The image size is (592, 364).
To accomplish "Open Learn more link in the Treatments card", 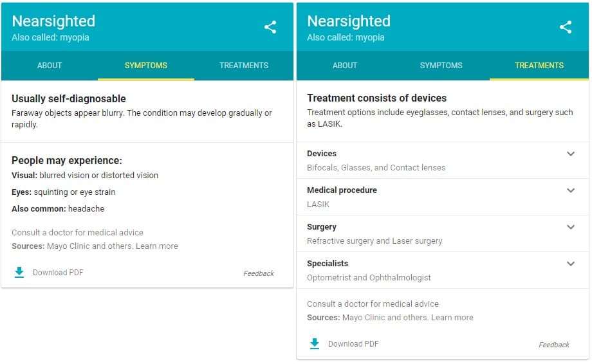I will point(452,318).
